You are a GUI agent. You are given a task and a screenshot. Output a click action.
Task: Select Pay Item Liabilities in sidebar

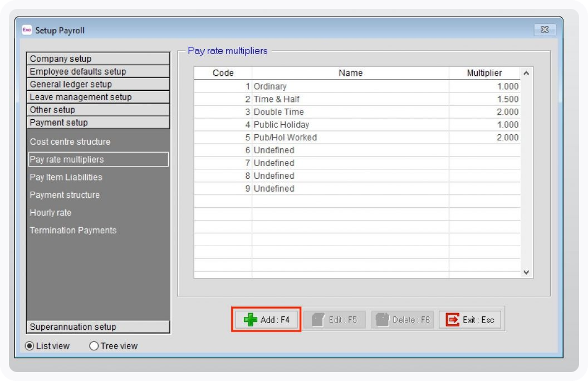point(66,177)
